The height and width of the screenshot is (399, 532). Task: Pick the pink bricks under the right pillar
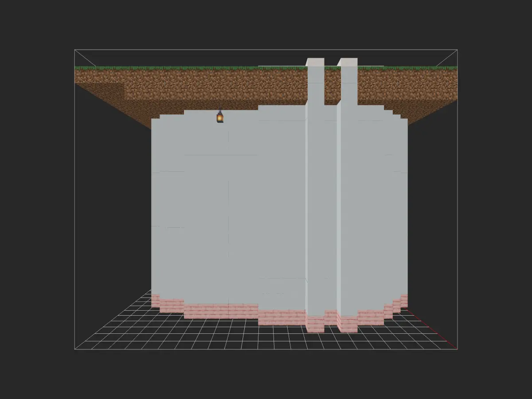tap(348, 324)
